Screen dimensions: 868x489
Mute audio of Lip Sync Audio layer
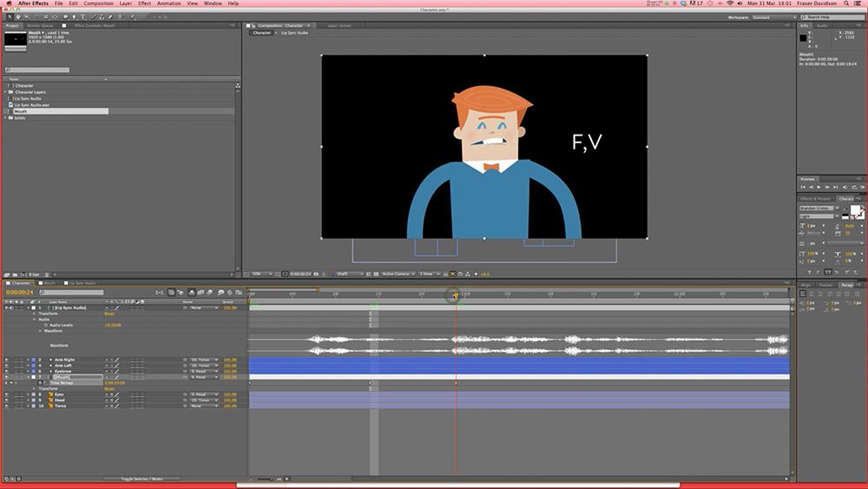12,307
